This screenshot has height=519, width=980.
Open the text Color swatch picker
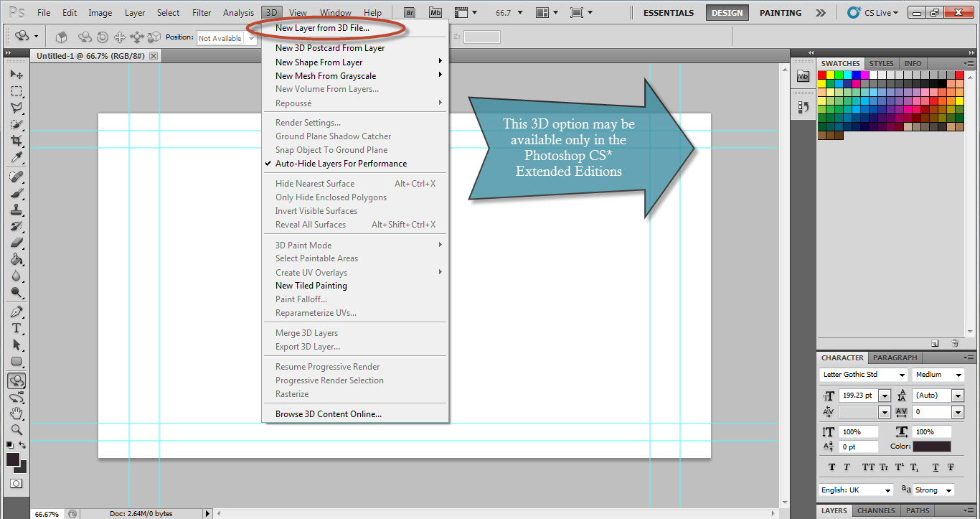932,446
